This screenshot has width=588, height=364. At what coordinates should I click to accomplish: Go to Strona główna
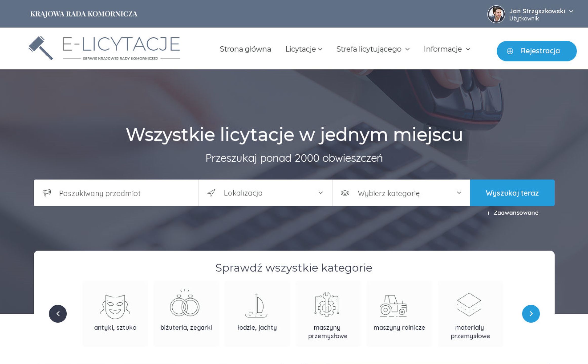pos(245,49)
